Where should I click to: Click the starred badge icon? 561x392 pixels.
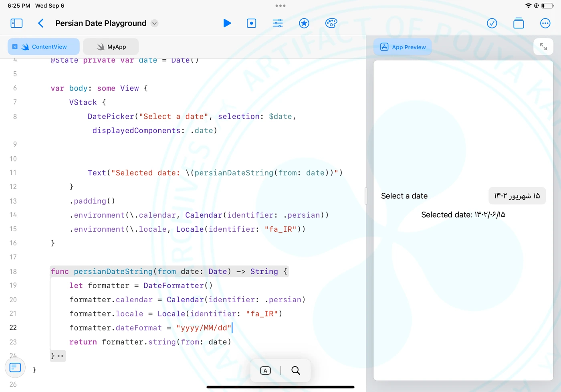[x=304, y=23]
